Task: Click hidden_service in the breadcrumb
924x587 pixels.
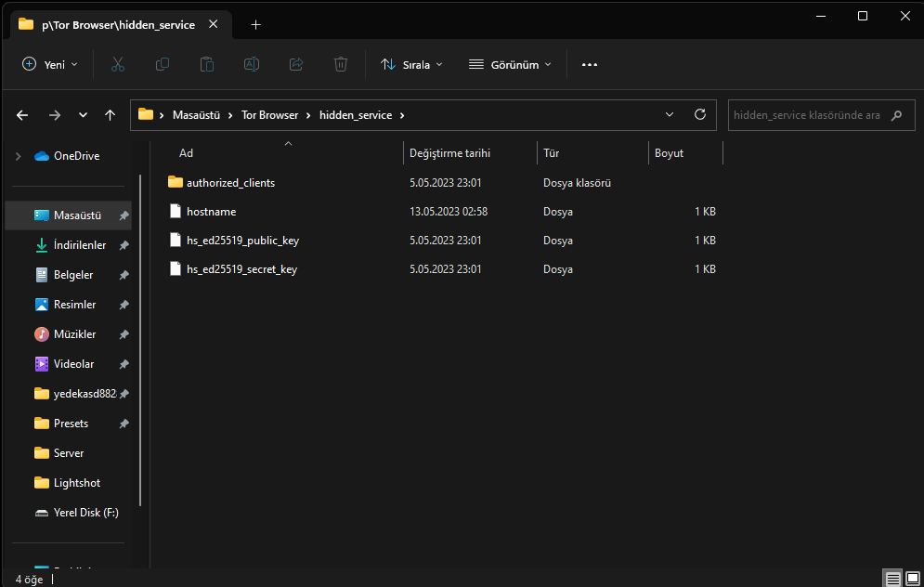Action: tap(356, 115)
